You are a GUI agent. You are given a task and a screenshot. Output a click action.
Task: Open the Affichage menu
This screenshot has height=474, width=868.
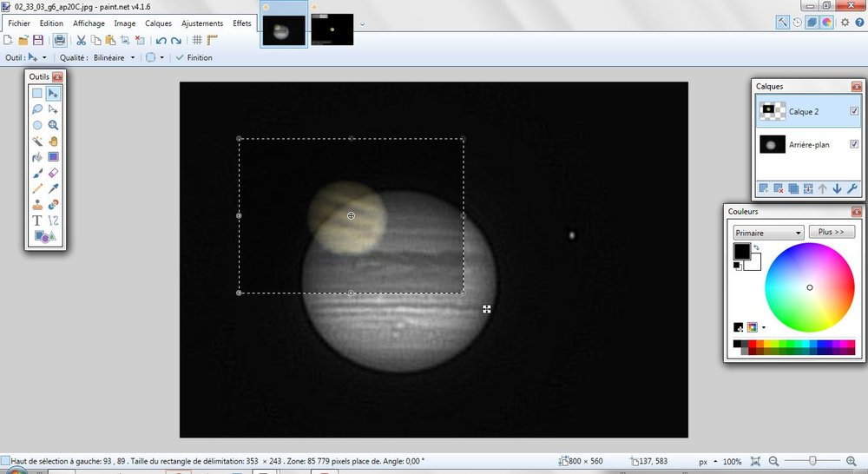[x=89, y=23]
